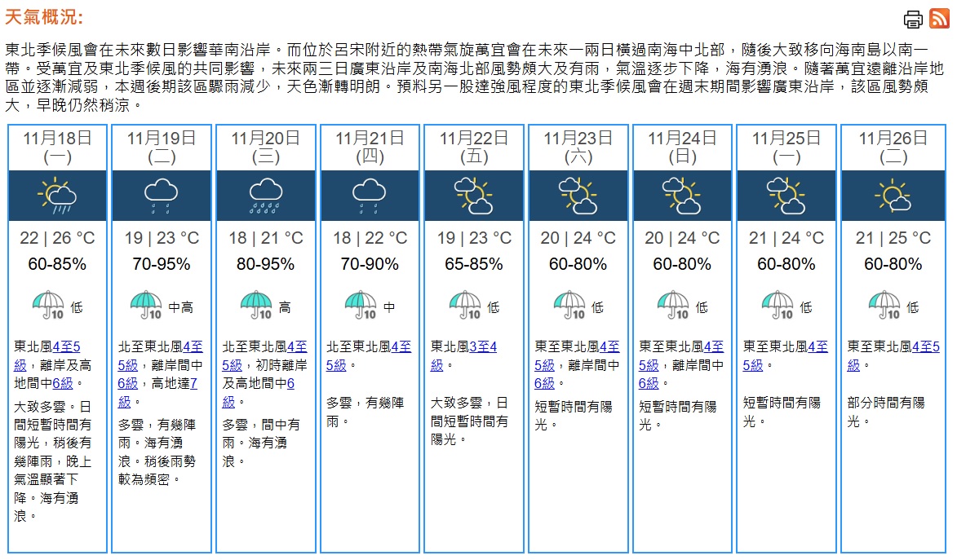Screen dimensions: 957x560
Task: Click the Nov 23 sunny intervals weather icon
Action: point(578,196)
